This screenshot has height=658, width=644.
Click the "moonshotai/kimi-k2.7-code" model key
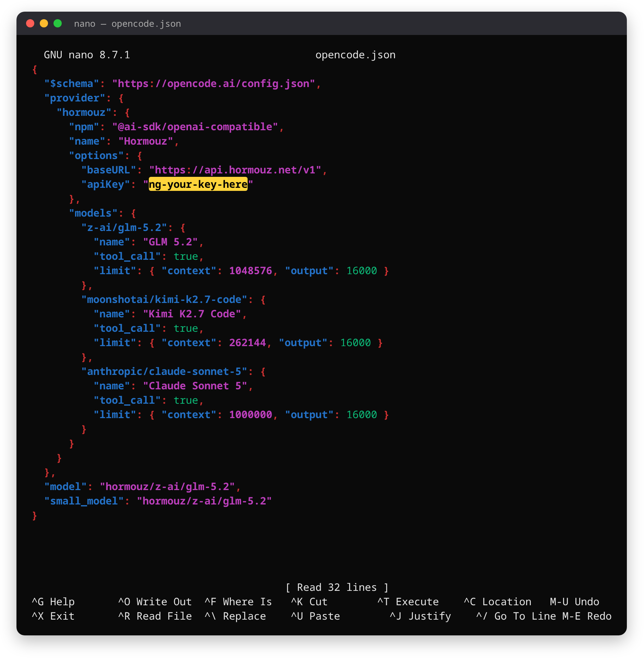164,299
